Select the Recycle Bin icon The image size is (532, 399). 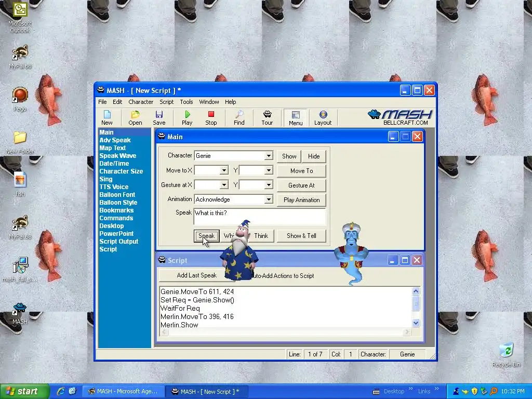[x=506, y=354]
